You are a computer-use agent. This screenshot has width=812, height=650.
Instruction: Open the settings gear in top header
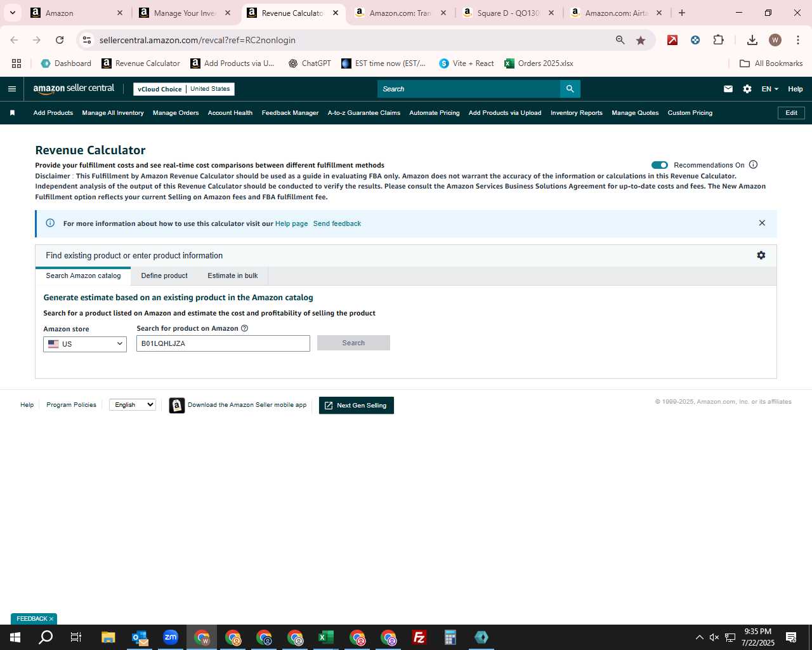click(x=747, y=89)
